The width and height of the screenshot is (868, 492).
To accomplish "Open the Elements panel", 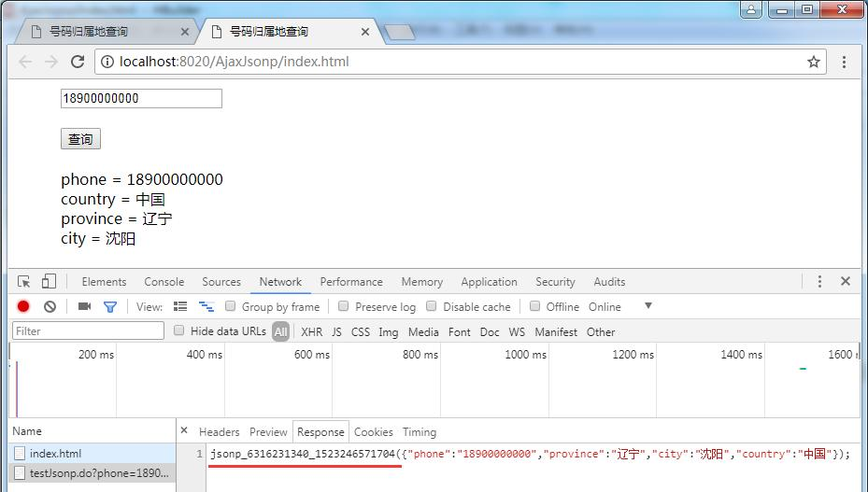I will click(104, 282).
